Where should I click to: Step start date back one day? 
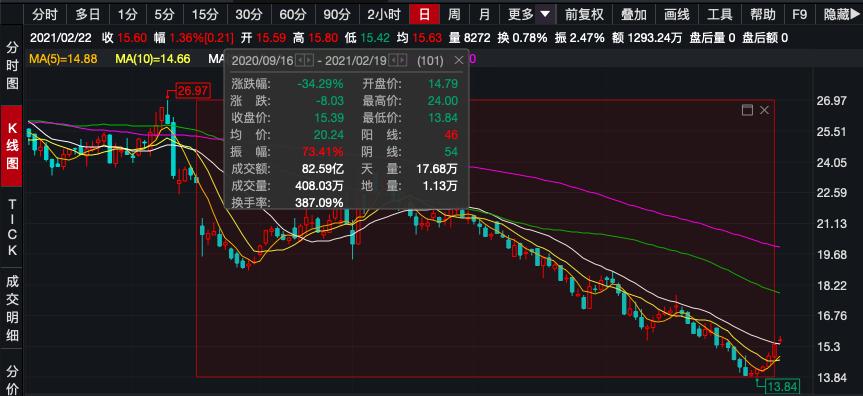click(301, 60)
